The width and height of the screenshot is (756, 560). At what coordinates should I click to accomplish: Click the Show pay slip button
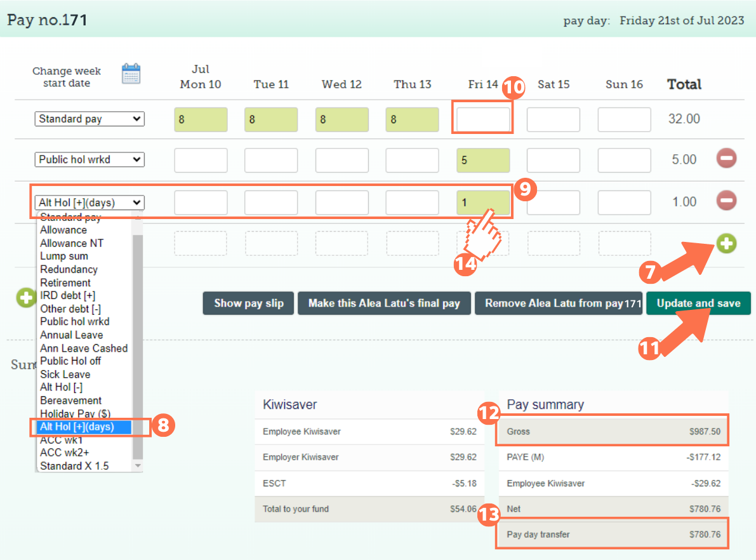(248, 303)
